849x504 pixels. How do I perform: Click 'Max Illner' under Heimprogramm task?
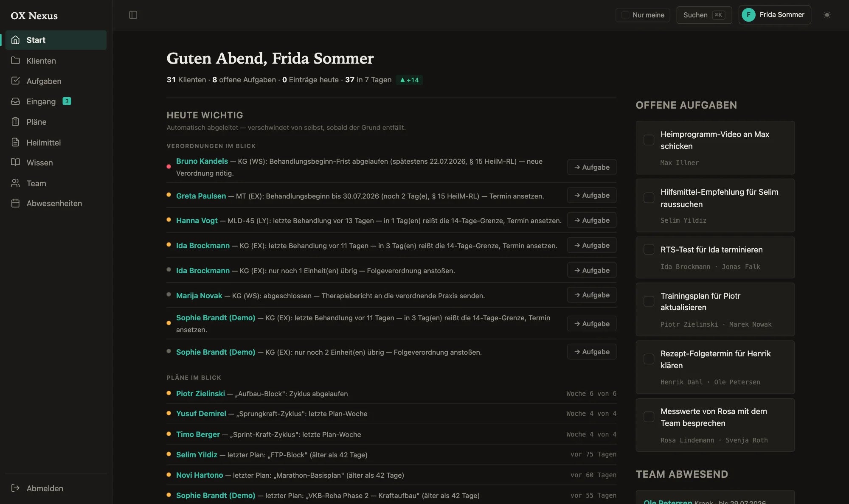(679, 163)
